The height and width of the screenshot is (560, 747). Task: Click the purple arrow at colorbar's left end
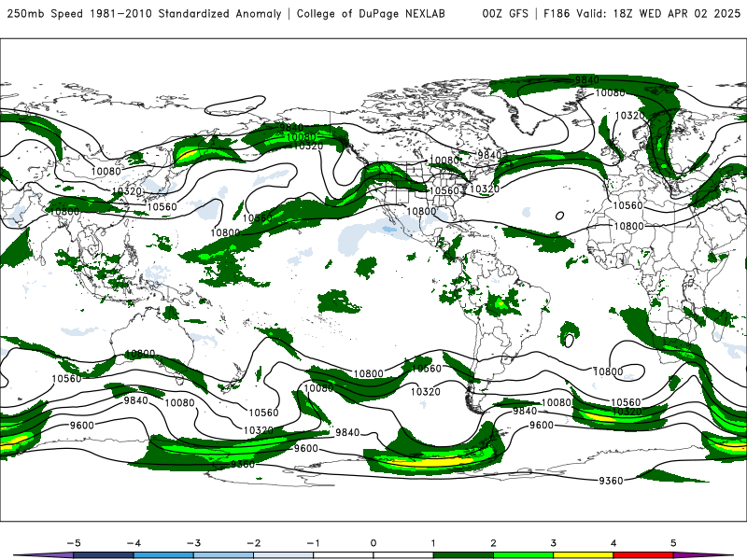[44, 555]
